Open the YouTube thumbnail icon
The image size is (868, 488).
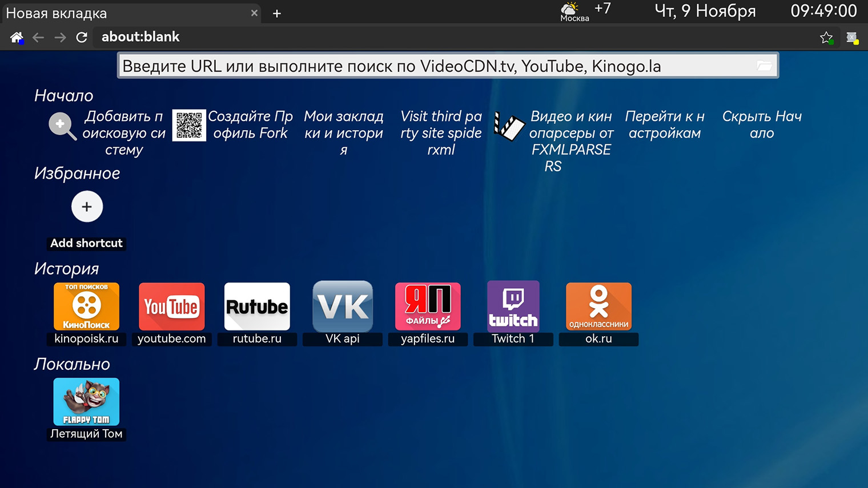(171, 306)
